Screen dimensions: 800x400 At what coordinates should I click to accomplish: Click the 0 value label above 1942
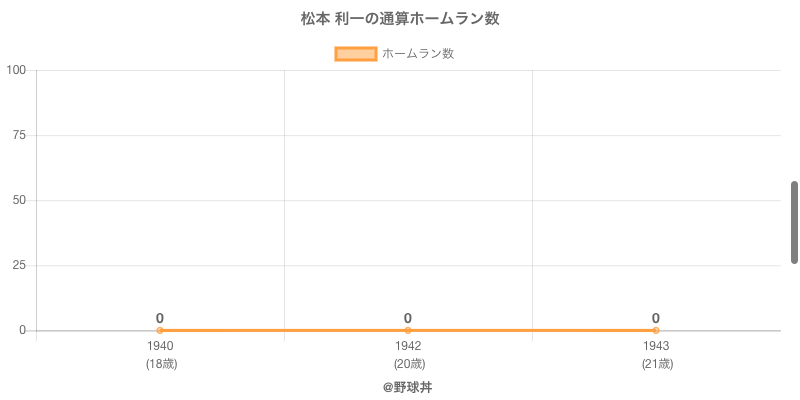tap(408, 318)
